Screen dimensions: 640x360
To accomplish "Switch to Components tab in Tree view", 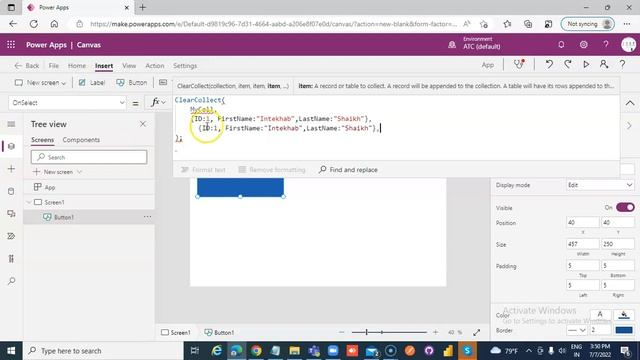I will click(81, 140).
